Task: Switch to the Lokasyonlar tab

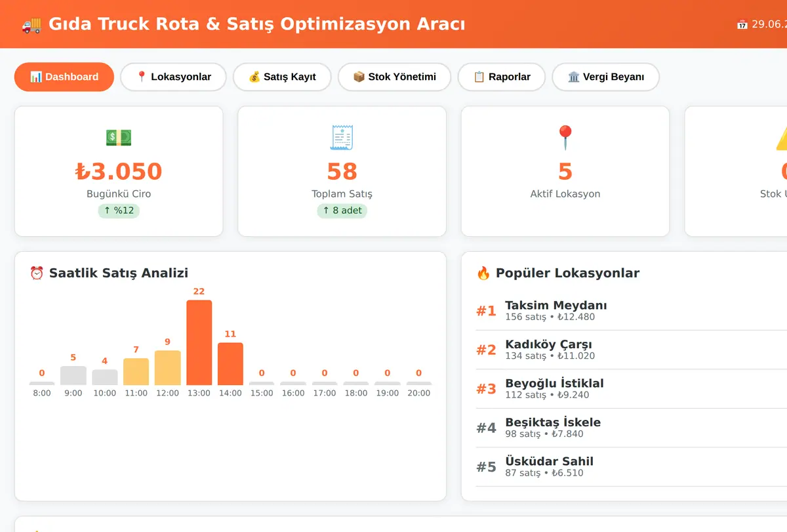Action: (173, 77)
